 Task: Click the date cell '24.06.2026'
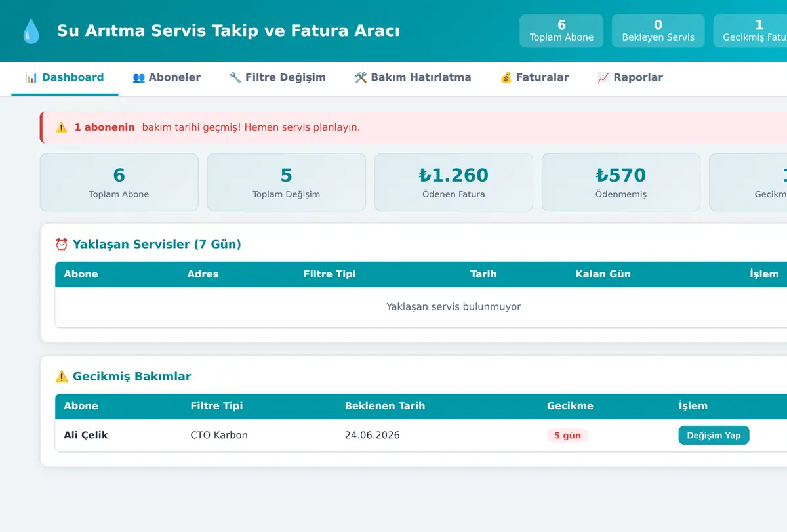(373, 436)
